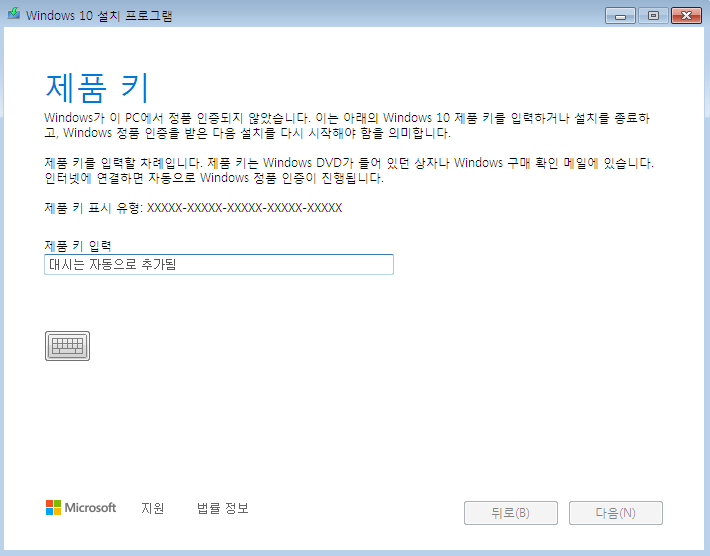Open the on-screen keyboard icon
Image resolution: width=710 pixels, height=556 pixels.
[67, 346]
